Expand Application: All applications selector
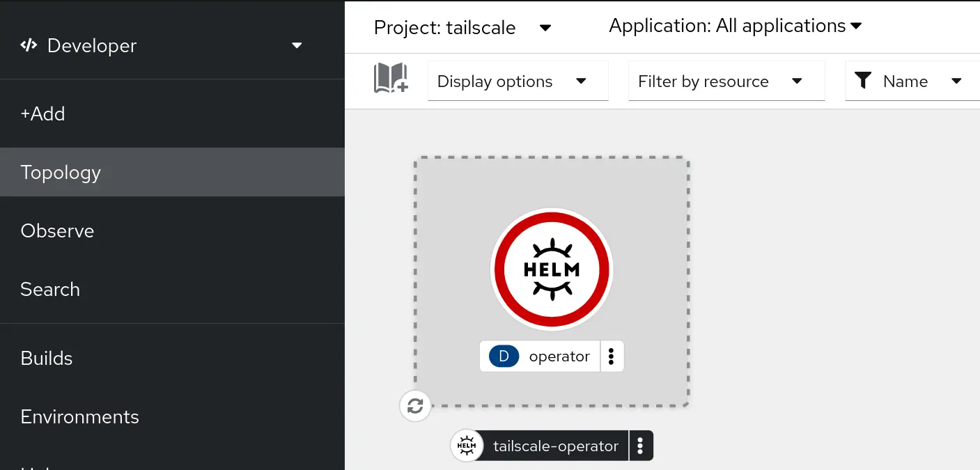 [736, 26]
